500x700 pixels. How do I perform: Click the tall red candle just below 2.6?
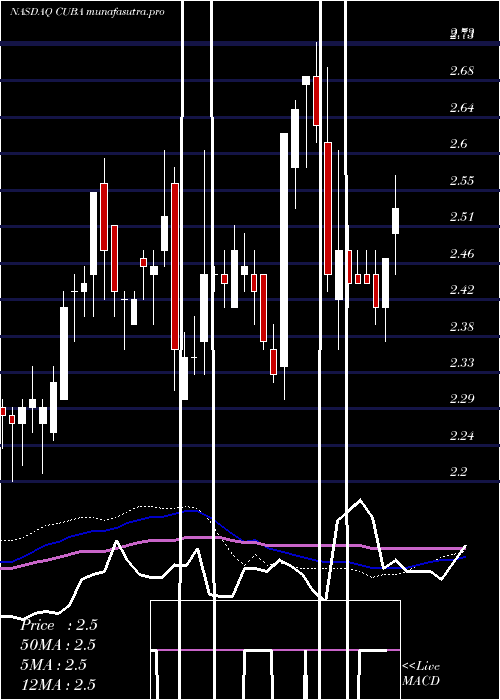click(328, 208)
